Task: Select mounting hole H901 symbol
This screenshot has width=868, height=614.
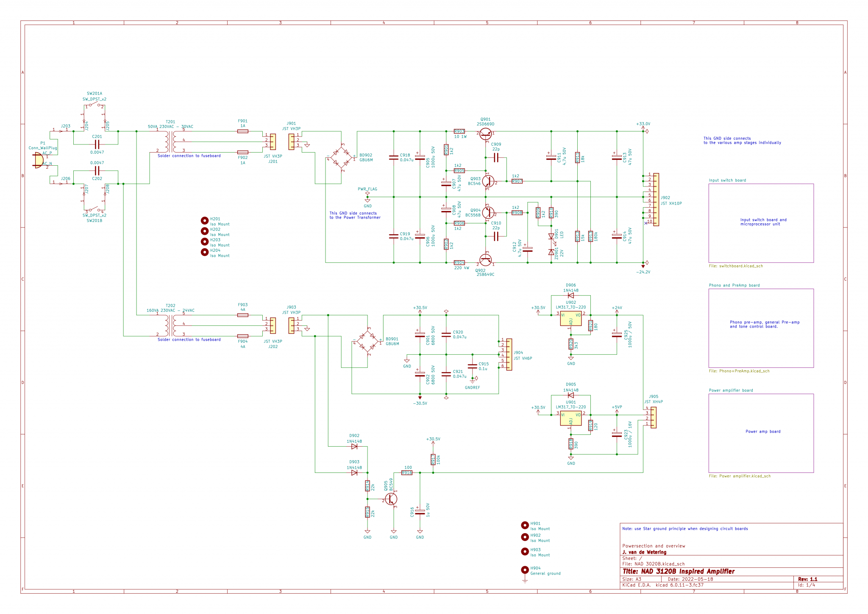Action: click(525, 525)
